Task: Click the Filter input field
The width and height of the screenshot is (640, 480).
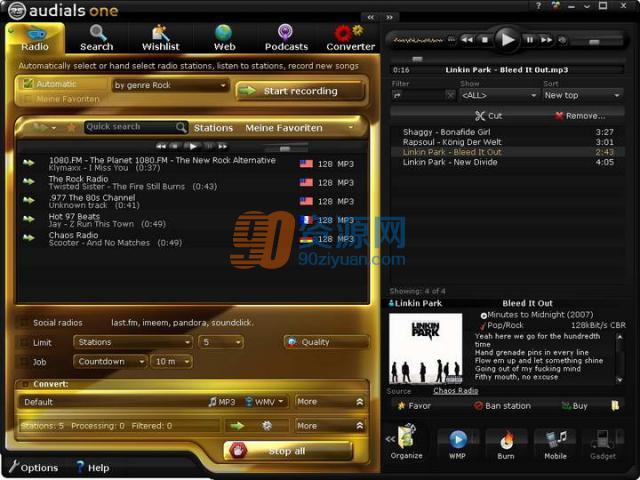Action: pyautogui.click(x=418, y=96)
